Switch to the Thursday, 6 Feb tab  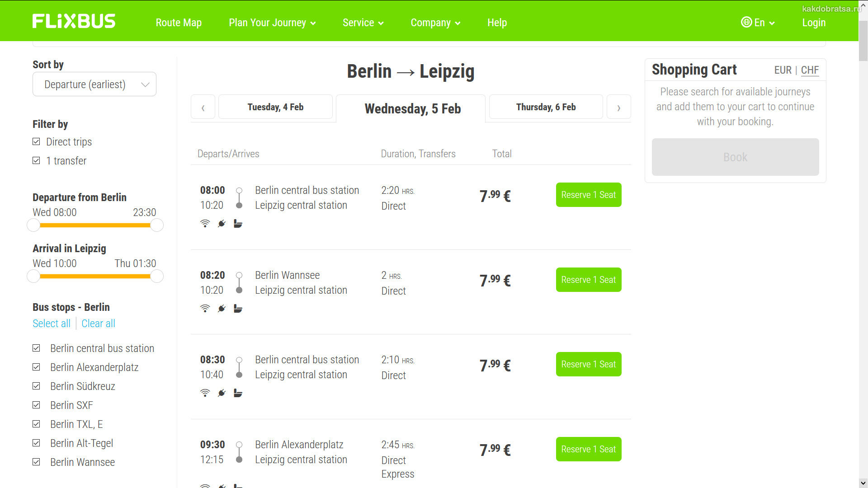click(546, 107)
